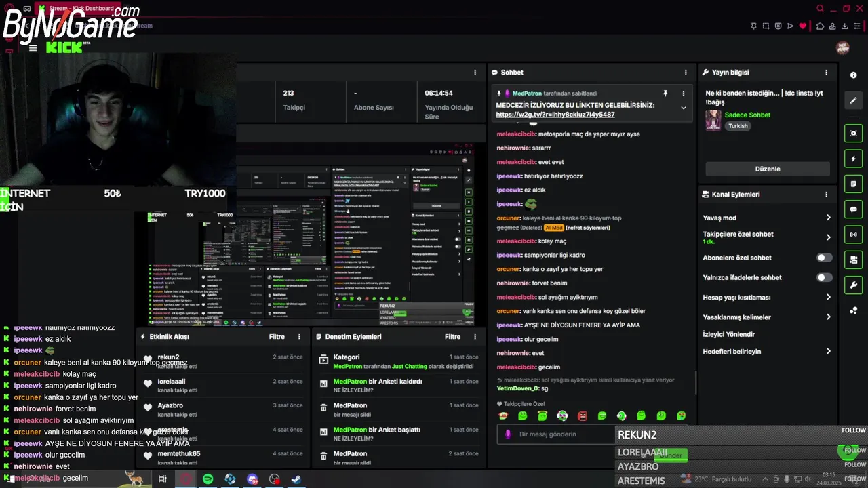
Task: Open the pinned w2g.tv link
Action: (x=555, y=115)
